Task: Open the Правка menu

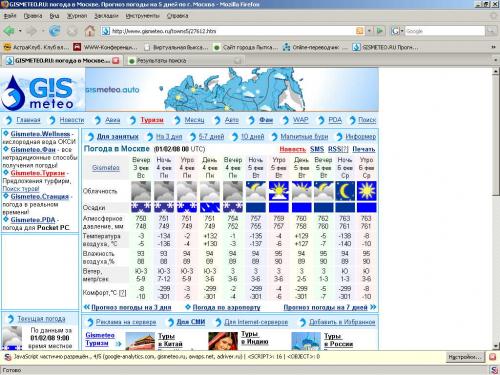Action: click(x=33, y=16)
